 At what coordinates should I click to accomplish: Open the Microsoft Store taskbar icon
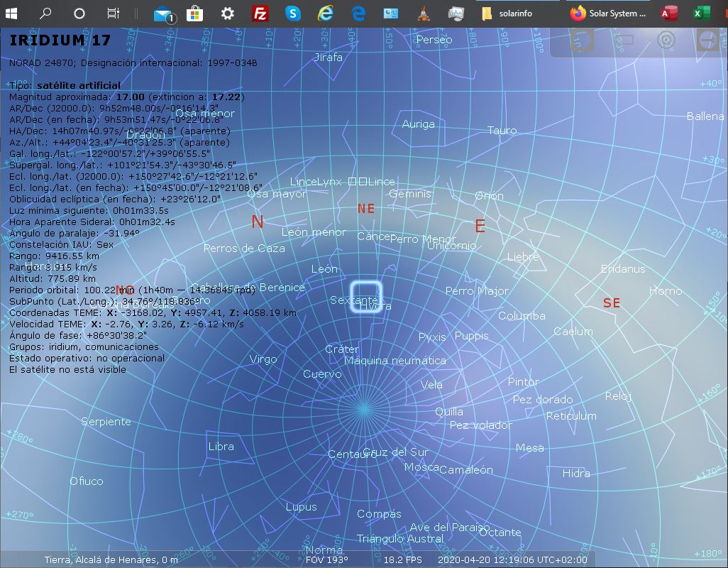195,13
